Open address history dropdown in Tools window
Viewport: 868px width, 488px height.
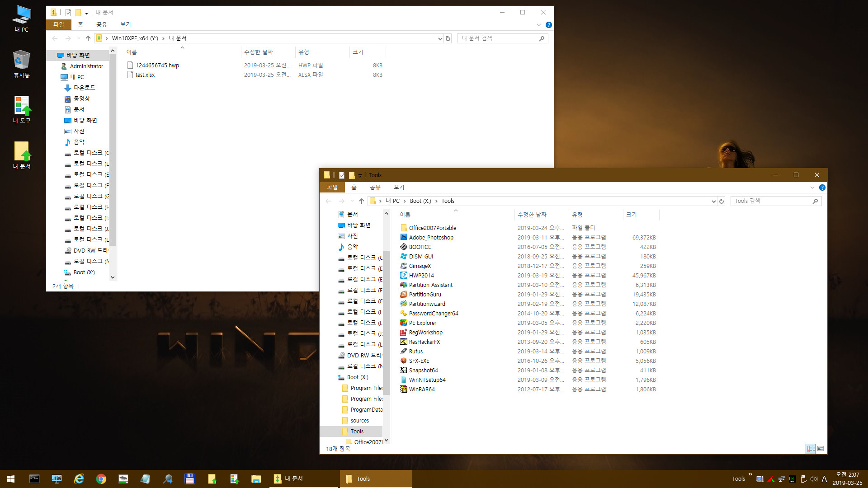713,201
